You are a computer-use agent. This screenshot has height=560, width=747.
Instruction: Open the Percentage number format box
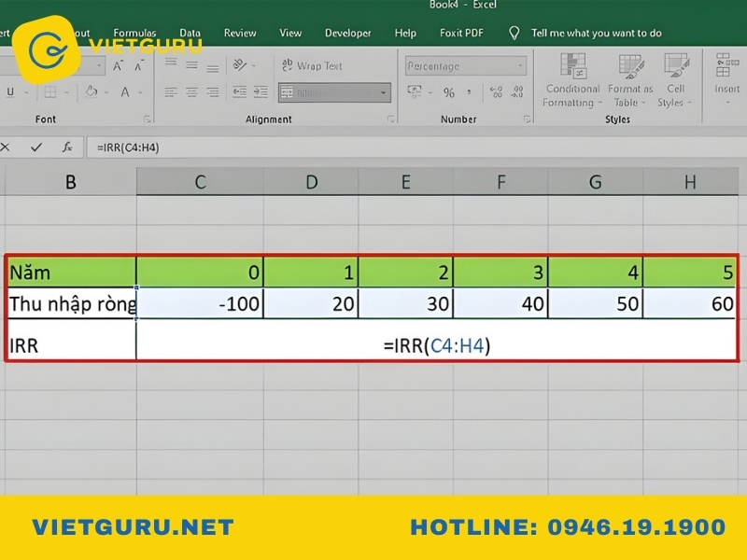pos(466,66)
